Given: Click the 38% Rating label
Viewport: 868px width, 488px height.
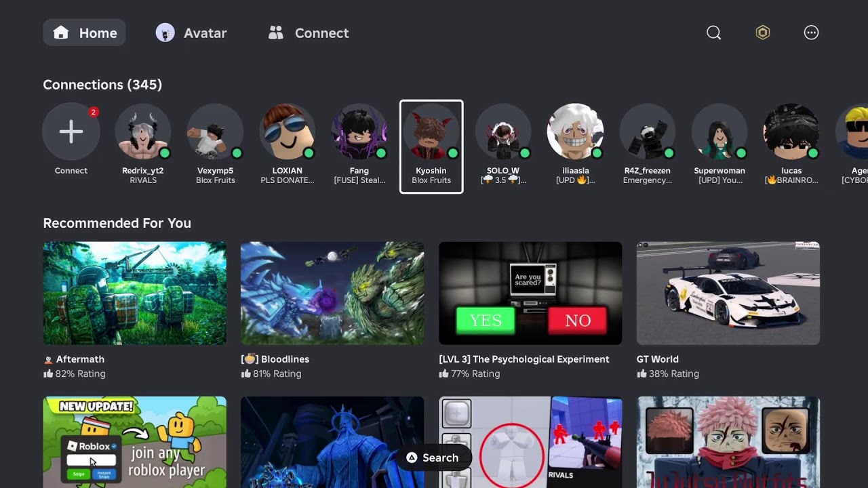Looking at the screenshot, I should 668,373.
